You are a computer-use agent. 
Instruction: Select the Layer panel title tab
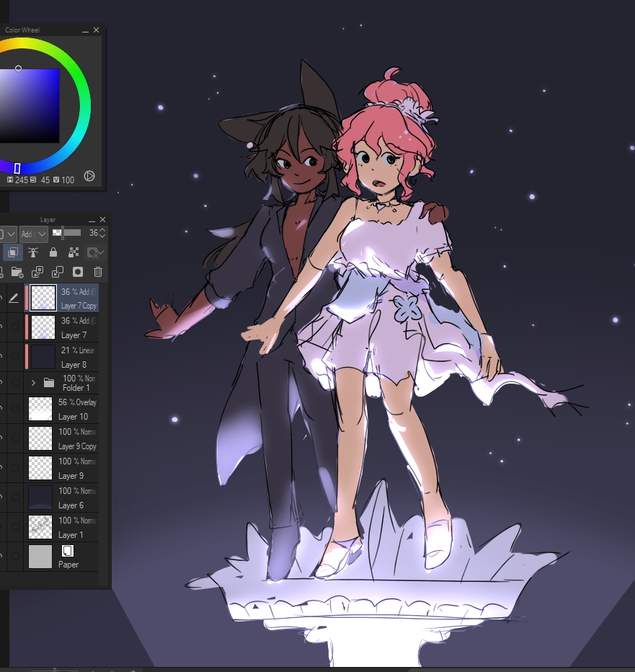[48, 219]
